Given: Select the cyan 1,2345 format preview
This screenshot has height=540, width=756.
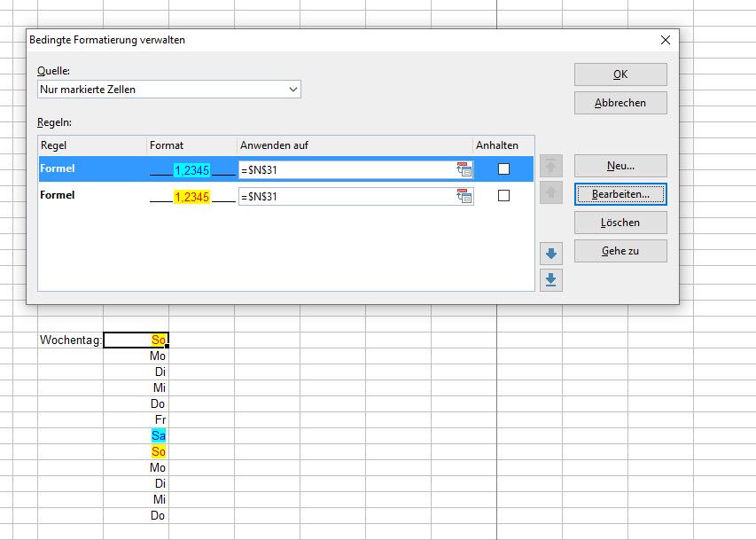Looking at the screenshot, I should [x=192, y=169].
